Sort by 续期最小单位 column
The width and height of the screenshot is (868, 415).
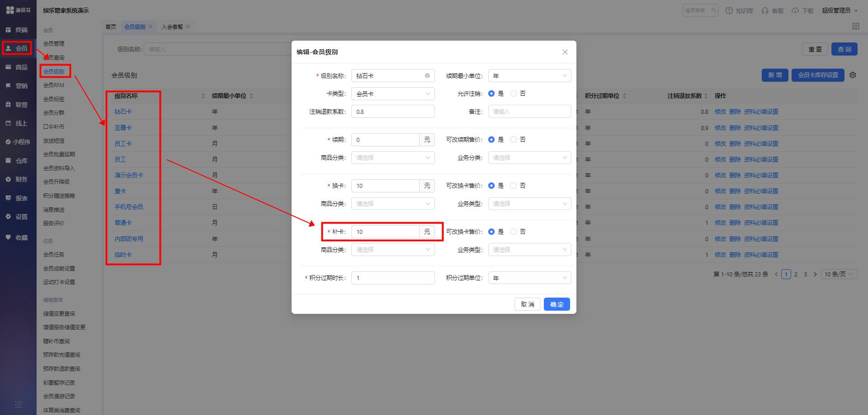(251, 96)
